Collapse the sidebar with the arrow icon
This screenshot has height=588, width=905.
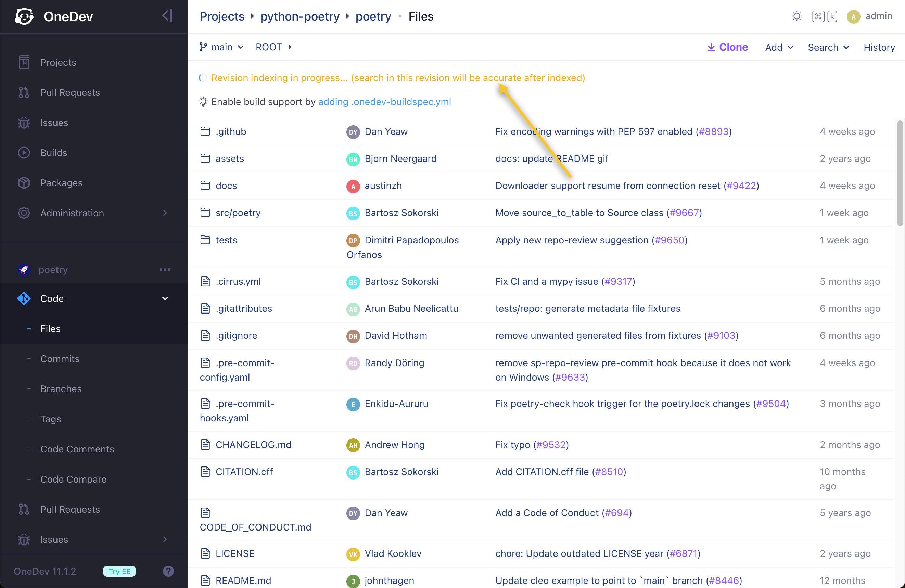click(x=167, y=16)
